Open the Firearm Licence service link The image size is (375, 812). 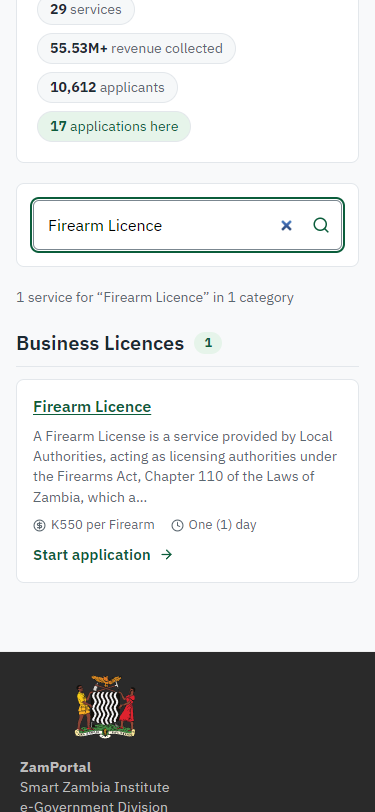click(x=92, y=407)
